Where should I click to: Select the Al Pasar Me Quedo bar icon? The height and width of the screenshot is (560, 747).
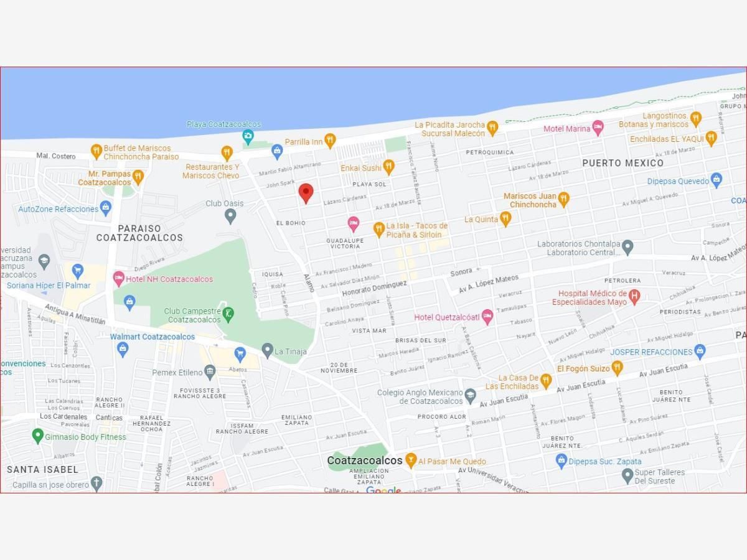tap(410, 460)
